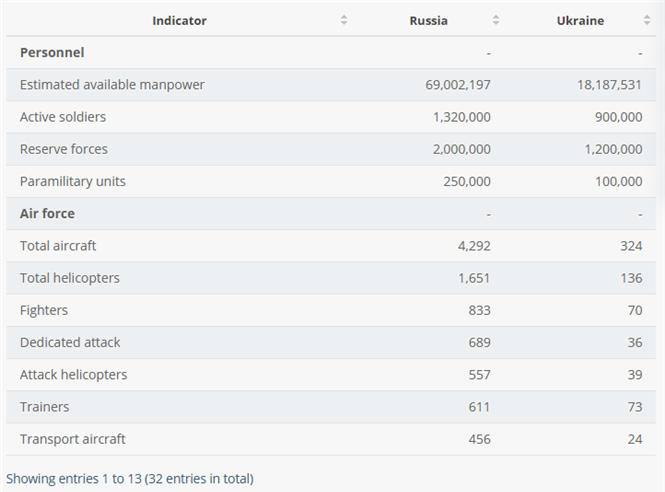The width and height of the screenshot is (665, 492).
Task: Click Russia's total aircraft value 4,292
Action: (x=472, y=245)
